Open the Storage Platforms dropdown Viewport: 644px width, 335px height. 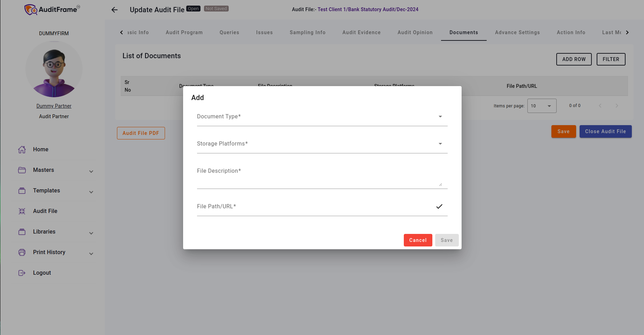(322, 144)
